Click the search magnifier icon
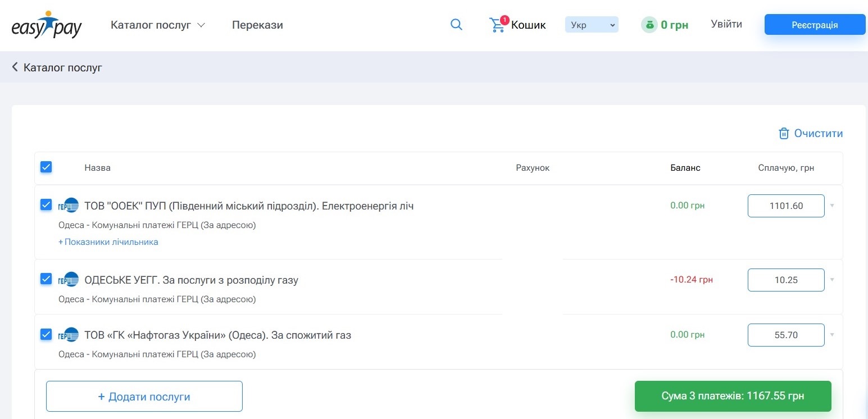This screenshot has width=868, height=419. pyautogui.click(x=457, y=25)
